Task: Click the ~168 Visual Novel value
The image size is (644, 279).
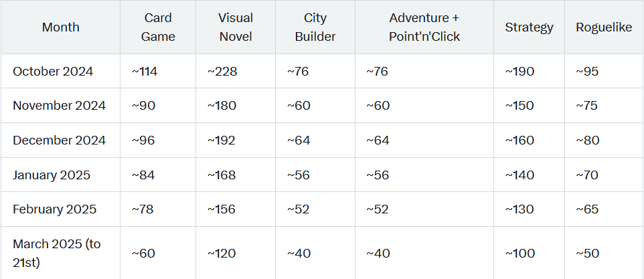Action: pyautogui.click(x=222, y=175)
